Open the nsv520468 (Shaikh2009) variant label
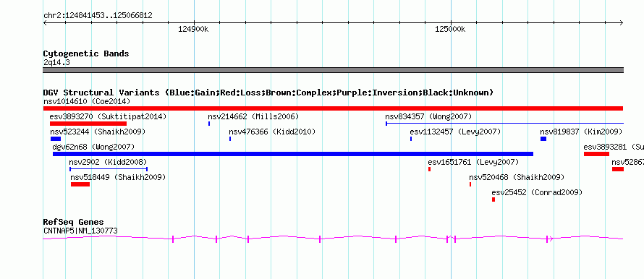Viewport: 644px width, 279px height. point(517,177)
